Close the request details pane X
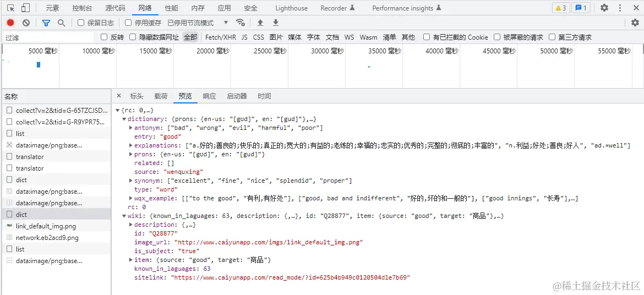 (x=119, y=96)
